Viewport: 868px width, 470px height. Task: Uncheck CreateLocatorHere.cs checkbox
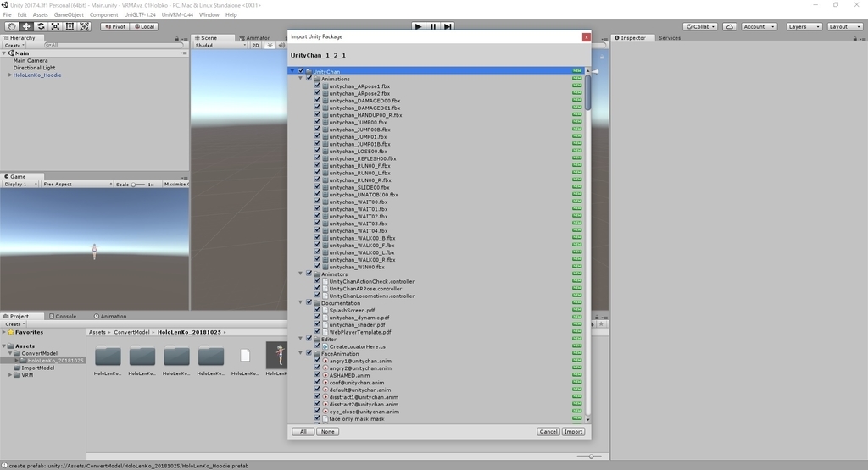pos(317,346)
